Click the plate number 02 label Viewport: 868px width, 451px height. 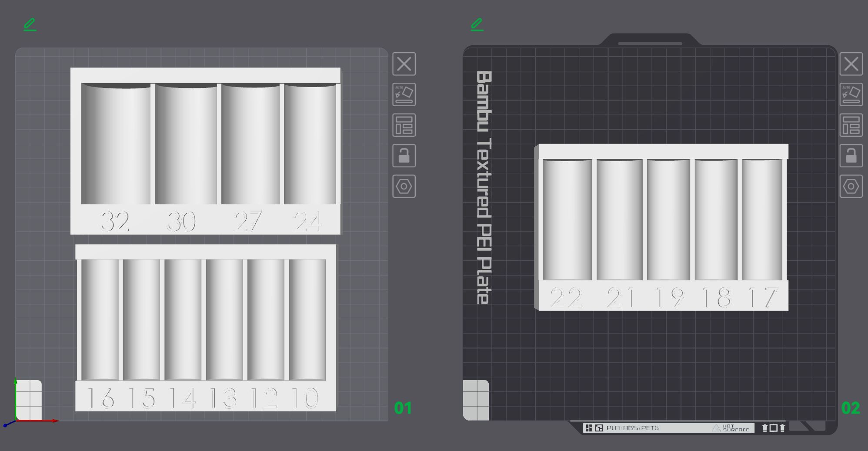[x=851, y=408]
